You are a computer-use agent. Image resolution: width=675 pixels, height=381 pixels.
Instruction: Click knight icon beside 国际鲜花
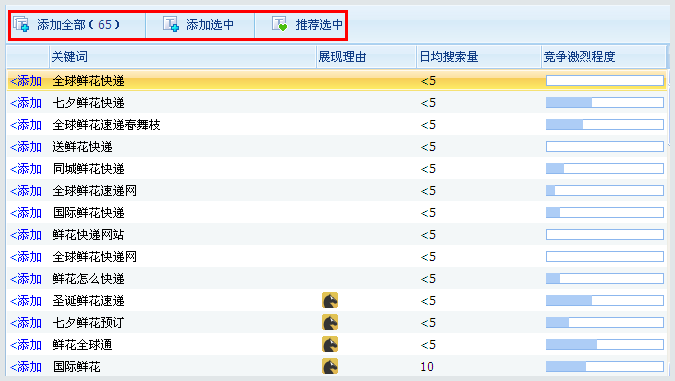tap(330, 366)
